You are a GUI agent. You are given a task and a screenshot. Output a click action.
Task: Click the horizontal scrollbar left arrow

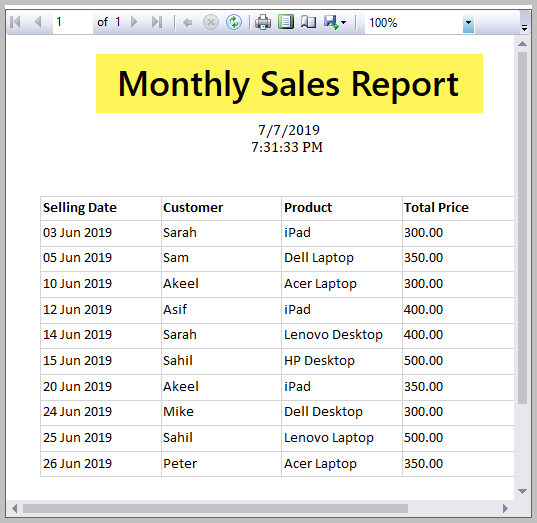(x=14, y=508)
